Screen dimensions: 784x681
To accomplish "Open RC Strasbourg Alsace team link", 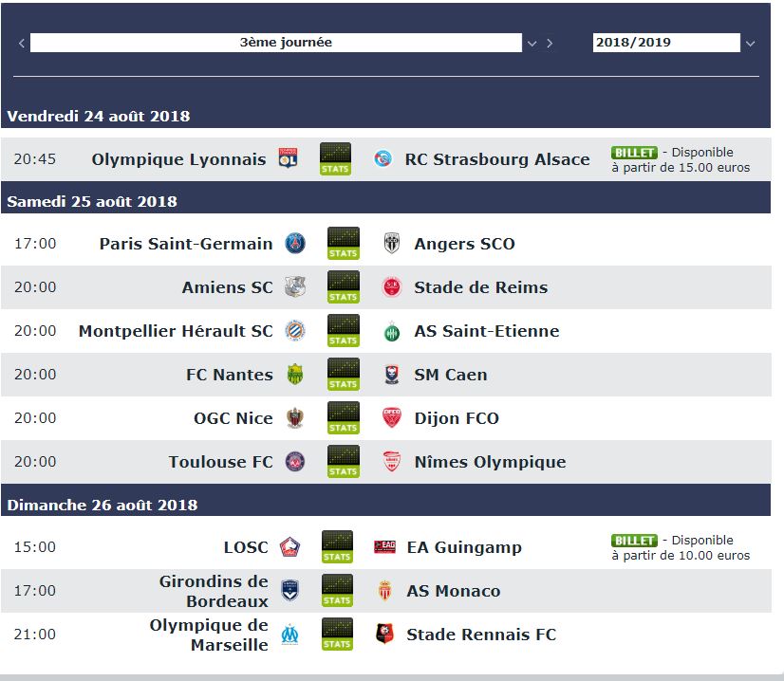I will 497,159.
